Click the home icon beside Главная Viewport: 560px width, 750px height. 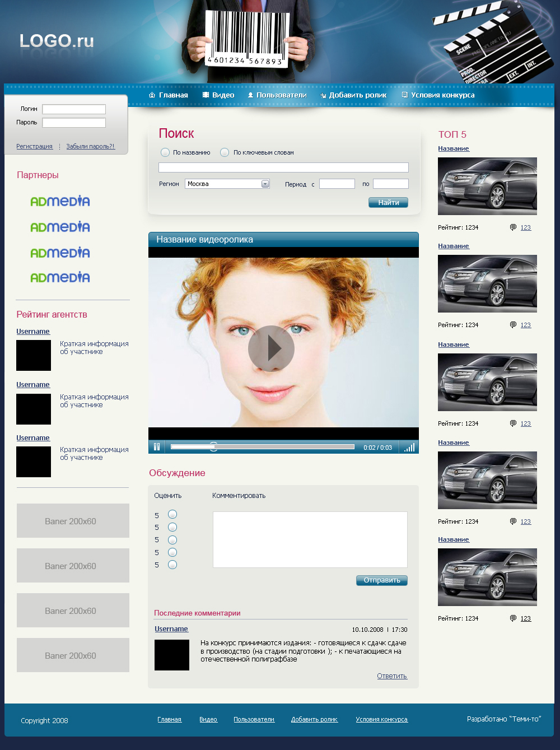(152, 95)
